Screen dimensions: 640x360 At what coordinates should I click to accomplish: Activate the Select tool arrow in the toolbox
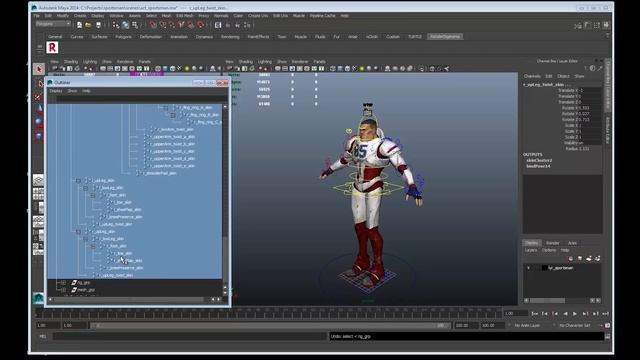(x=39, y=69)
